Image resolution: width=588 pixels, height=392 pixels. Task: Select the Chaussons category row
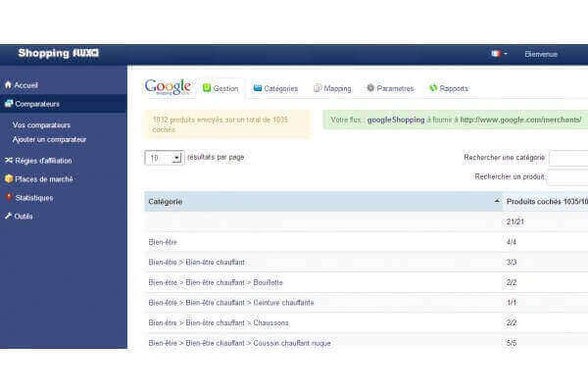click(x=367, y=322)
